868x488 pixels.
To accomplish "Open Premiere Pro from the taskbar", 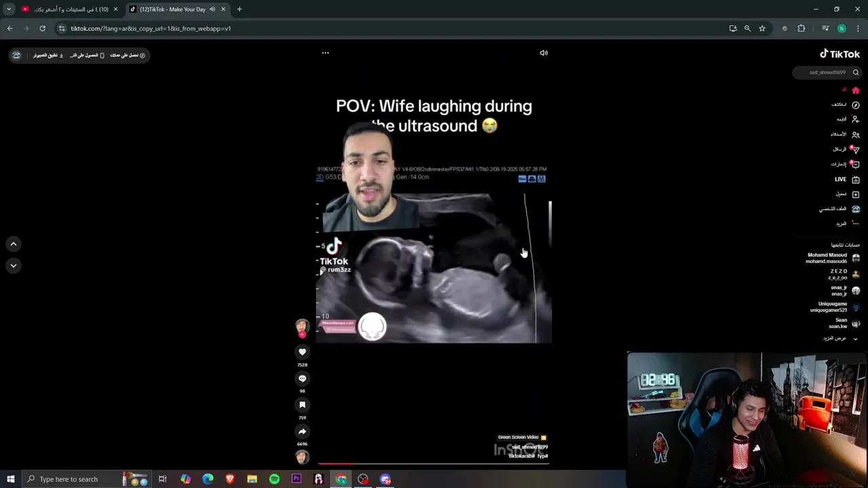I will 296,479.
